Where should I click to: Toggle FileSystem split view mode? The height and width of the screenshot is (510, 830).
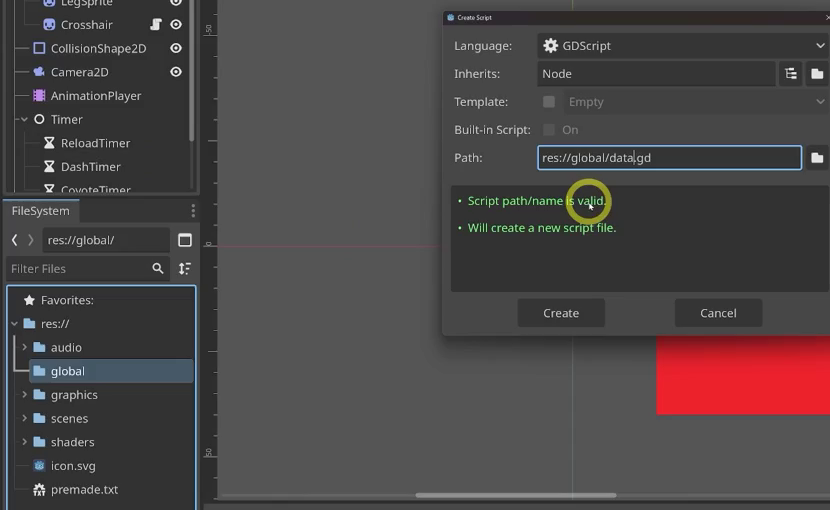185,240
